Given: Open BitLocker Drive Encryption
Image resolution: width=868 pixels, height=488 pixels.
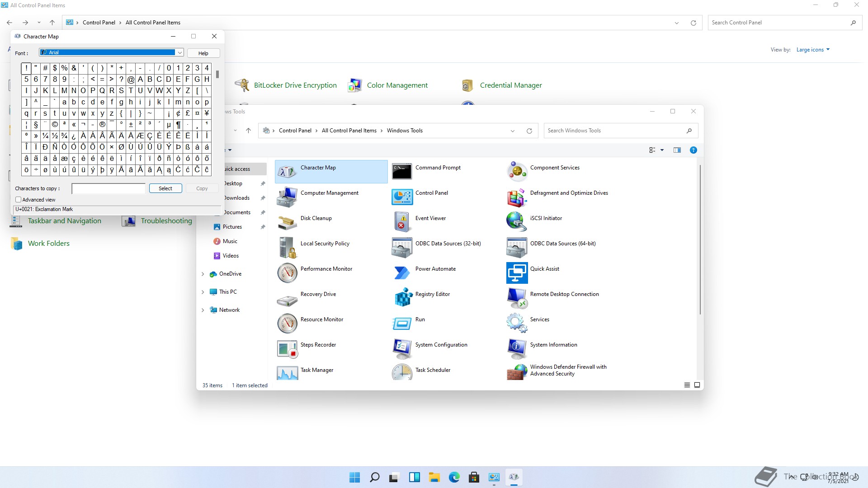Looking at the screenshot, I should (286, 85).
